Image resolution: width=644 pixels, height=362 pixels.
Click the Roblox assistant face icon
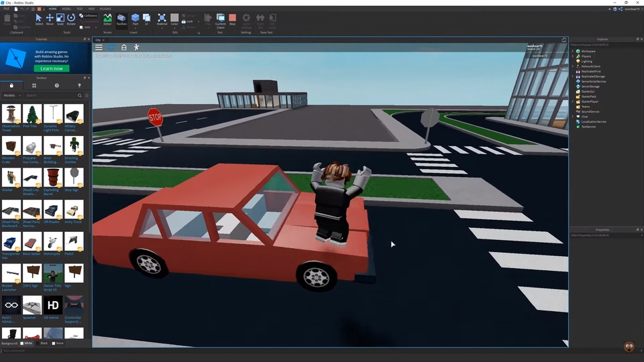(x=629, y=347)
